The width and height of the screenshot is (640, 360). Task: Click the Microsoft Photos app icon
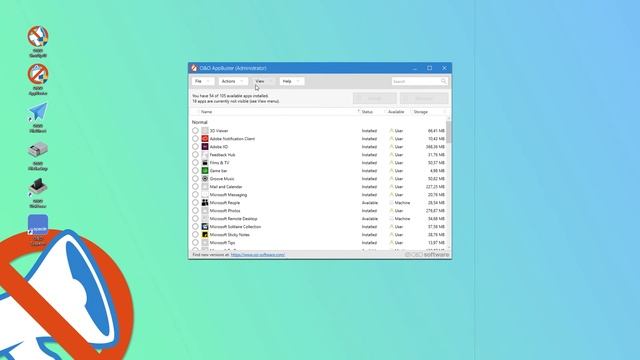coord(205,211)
